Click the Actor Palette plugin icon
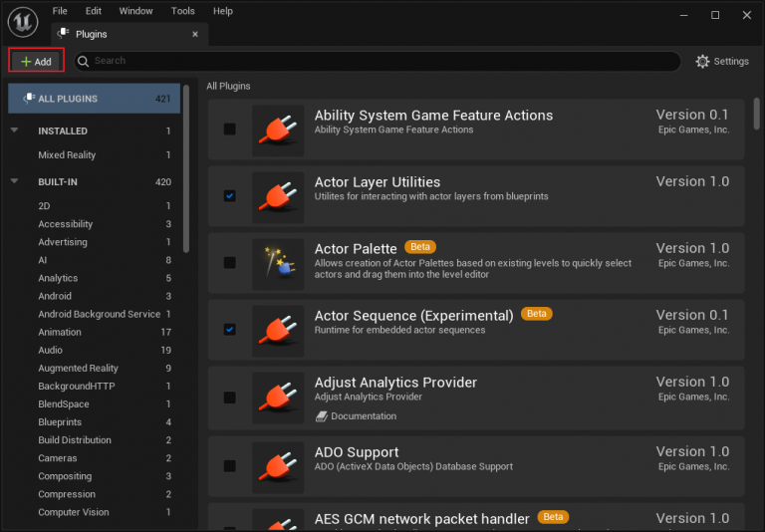The width and height of the screenshot is (765, 532). click(x=278, y=263)
